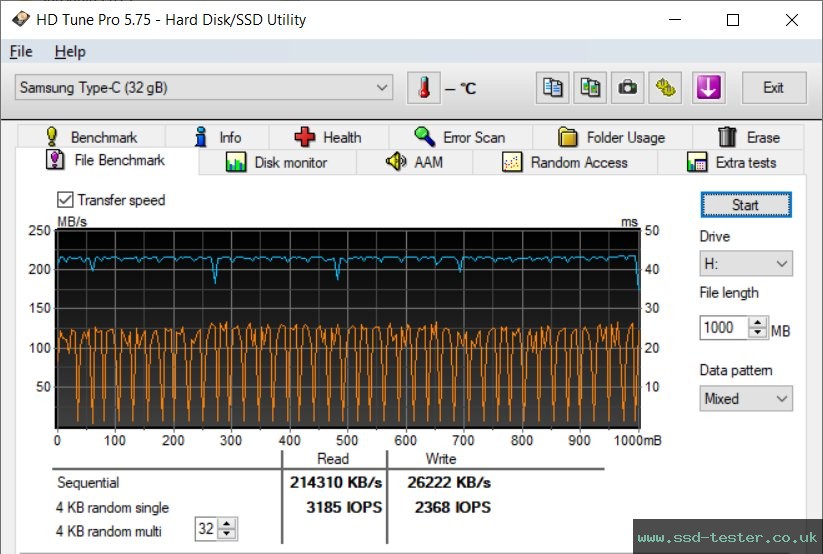This screenshot has height=554, width=823.
Task: Select the File Benchmark tab
Action: (x=107, y=160)
